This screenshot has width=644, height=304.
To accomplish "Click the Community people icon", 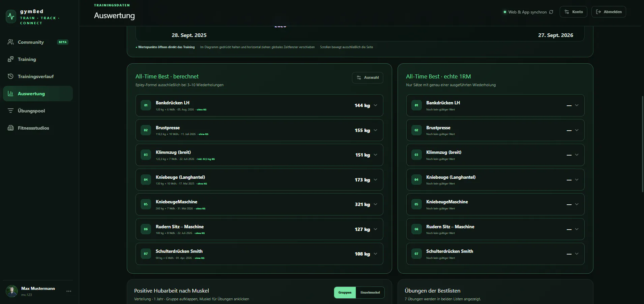I will pos(11,42).
